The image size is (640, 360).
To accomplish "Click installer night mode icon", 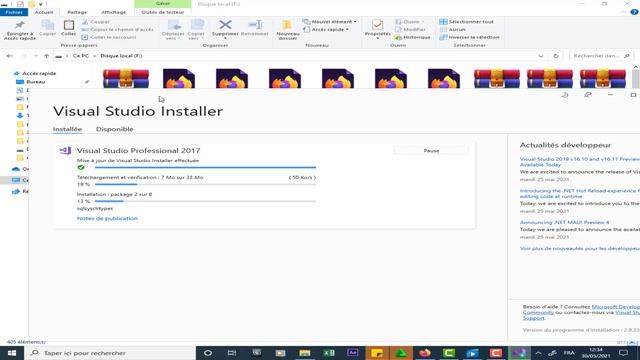I will tap(564, 95).
